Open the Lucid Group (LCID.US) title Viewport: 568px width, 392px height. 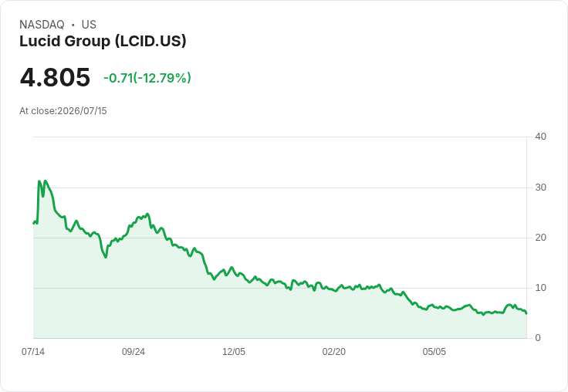tap(103, 41)
